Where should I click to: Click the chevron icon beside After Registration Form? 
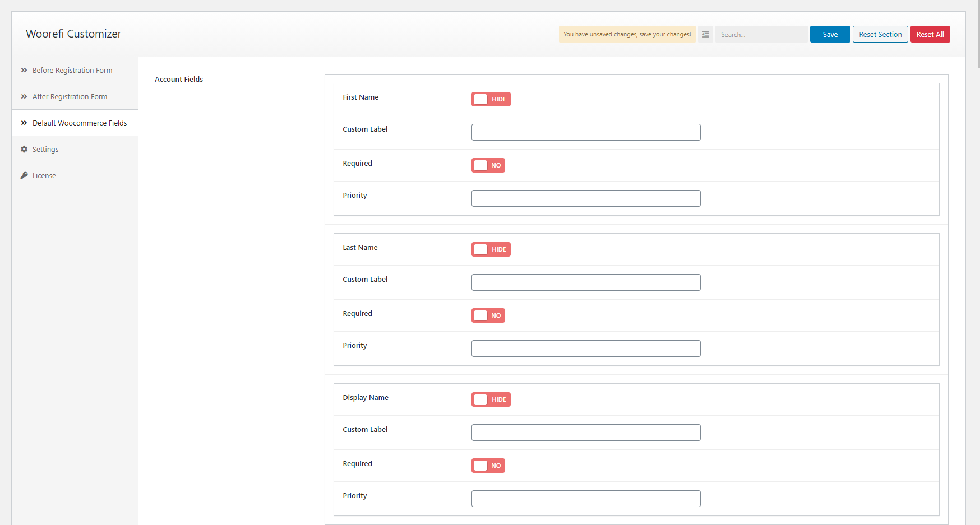[x=24, y=96]
